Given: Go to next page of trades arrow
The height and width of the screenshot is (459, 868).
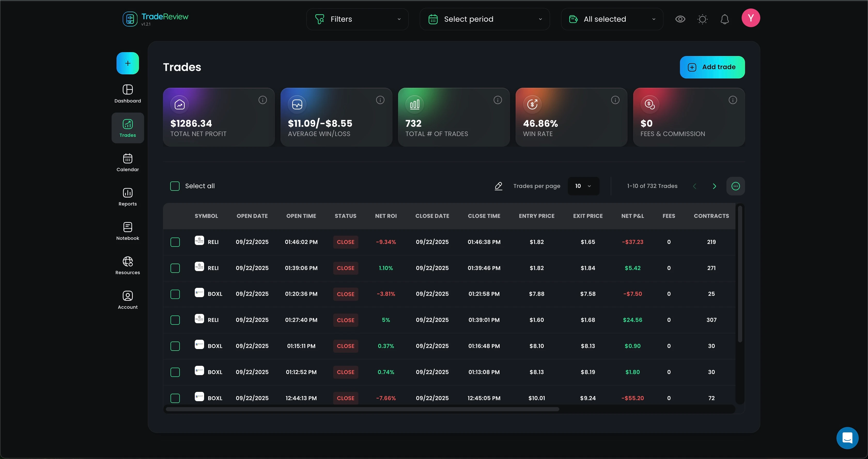Looking at the screenshot, I should click(x=714, y=186).
